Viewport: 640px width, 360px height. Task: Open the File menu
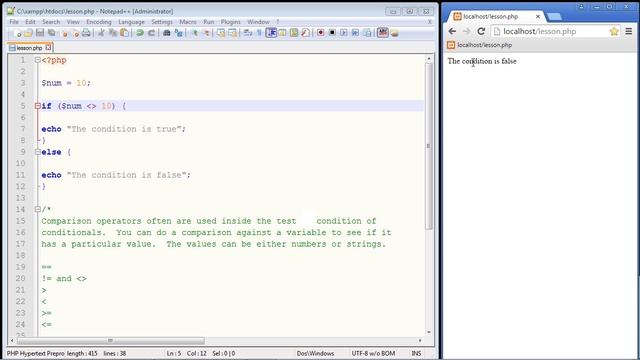tap(14, 22)
